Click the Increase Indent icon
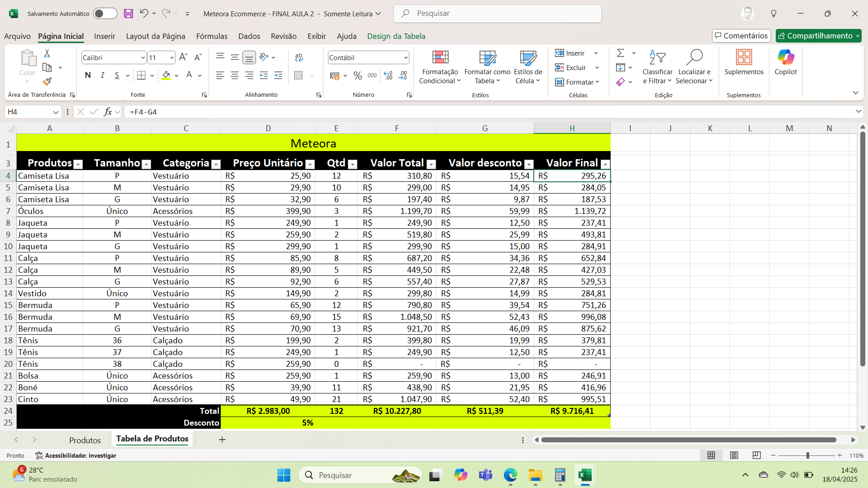Image resolution: width=868 pixels, height=488 pixels. pyautogui.click(x=278, y=76)
